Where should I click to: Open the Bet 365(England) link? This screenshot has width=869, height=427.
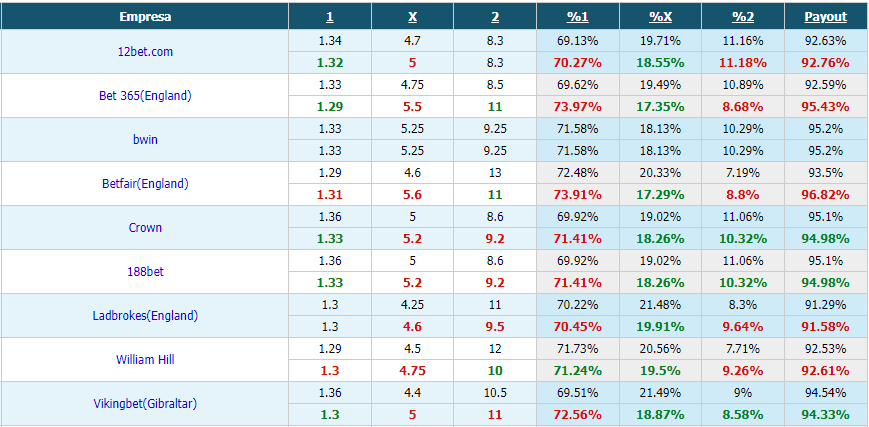145,95
